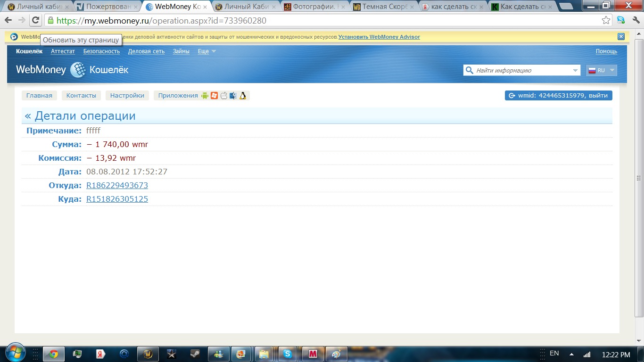The image size is (644, 362).
Task: Click the search magnifier icon
Action: [x=469, y=70]
